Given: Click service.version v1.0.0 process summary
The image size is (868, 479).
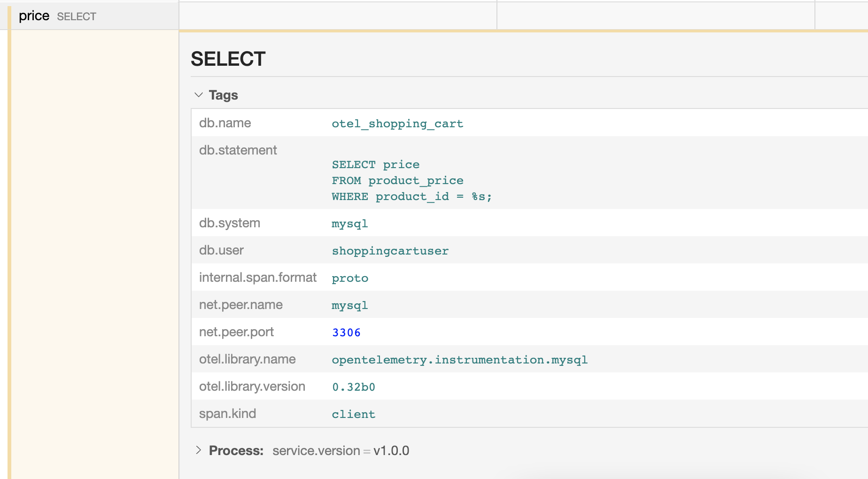Looking at the screenshot, I should click(341, 451).
